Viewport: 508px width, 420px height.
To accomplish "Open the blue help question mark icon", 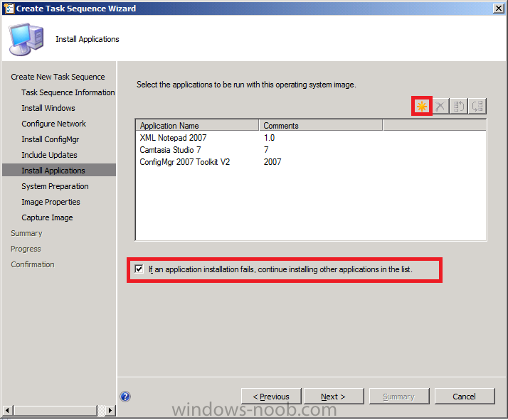I will pyautogui.click(x=125, y=397).
